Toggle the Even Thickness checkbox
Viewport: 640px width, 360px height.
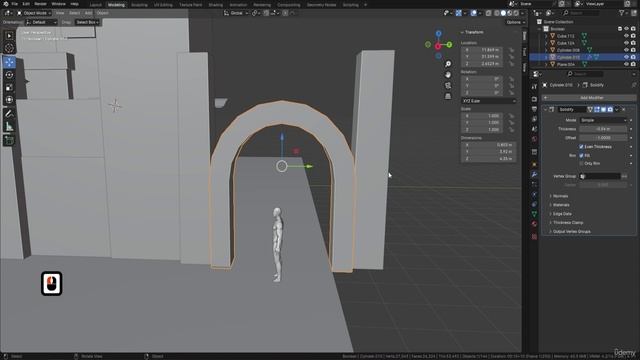[x=581, y=147]
